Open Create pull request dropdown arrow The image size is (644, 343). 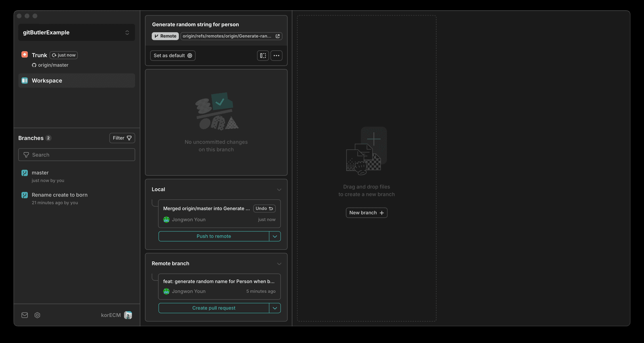click(275, 308)
